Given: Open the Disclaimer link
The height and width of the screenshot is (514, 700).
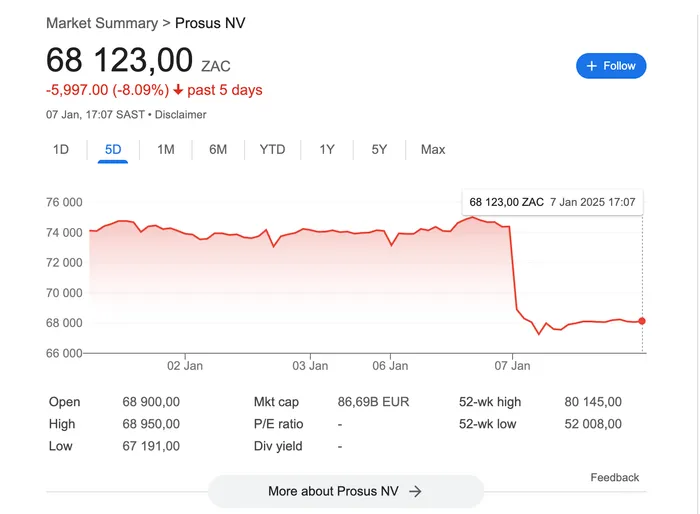Looking at the screenshot, I should [180, 115].
